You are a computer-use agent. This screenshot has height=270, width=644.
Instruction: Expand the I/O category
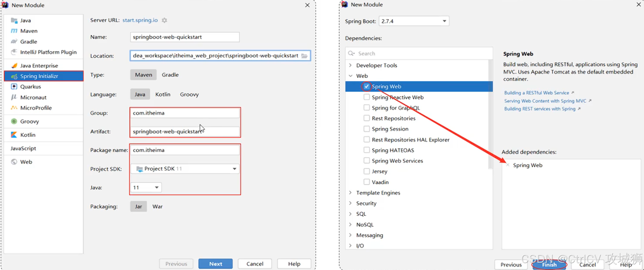click(350, 246)
